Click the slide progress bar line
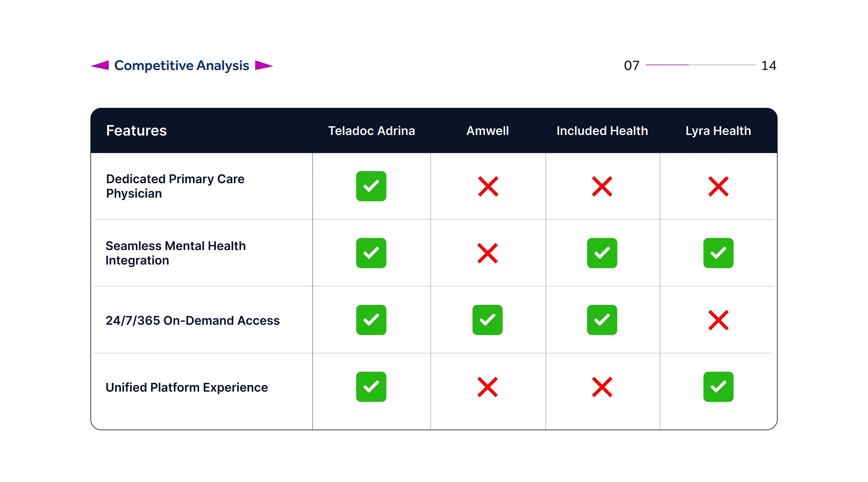This screenshot has height=482, width=868. (700, 65)
